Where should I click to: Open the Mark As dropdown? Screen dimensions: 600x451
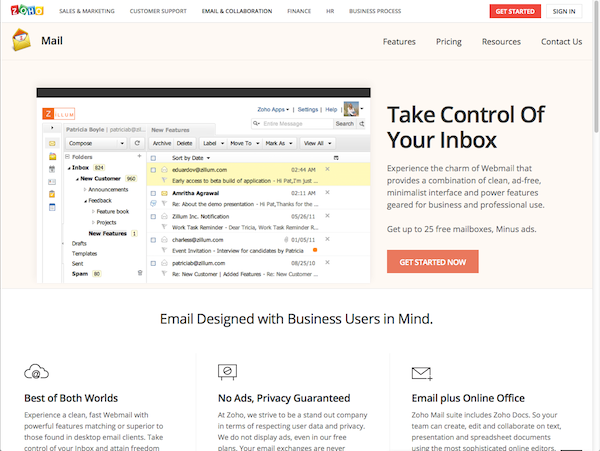(279, 143)
